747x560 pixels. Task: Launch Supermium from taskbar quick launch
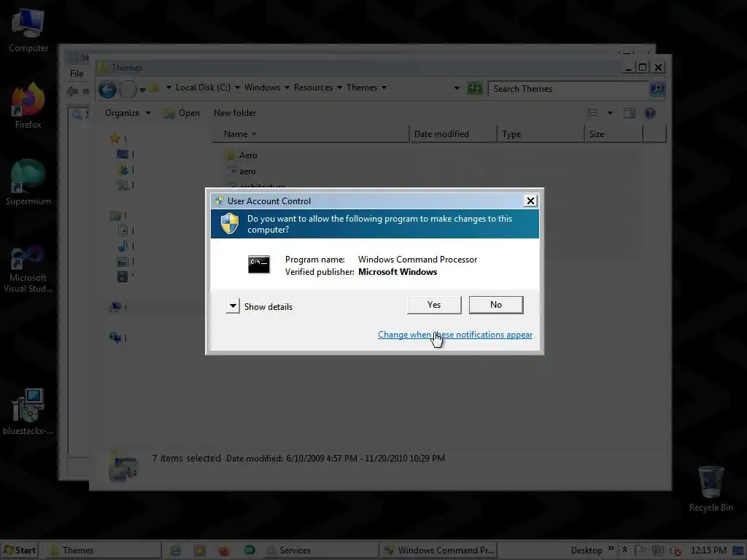249,551
